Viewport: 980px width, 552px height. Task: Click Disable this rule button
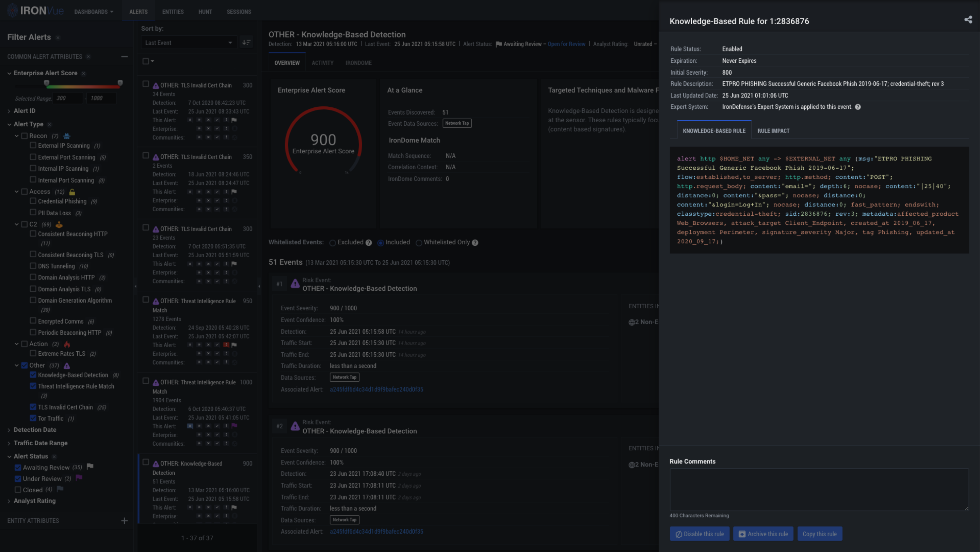tap(699, 534)
